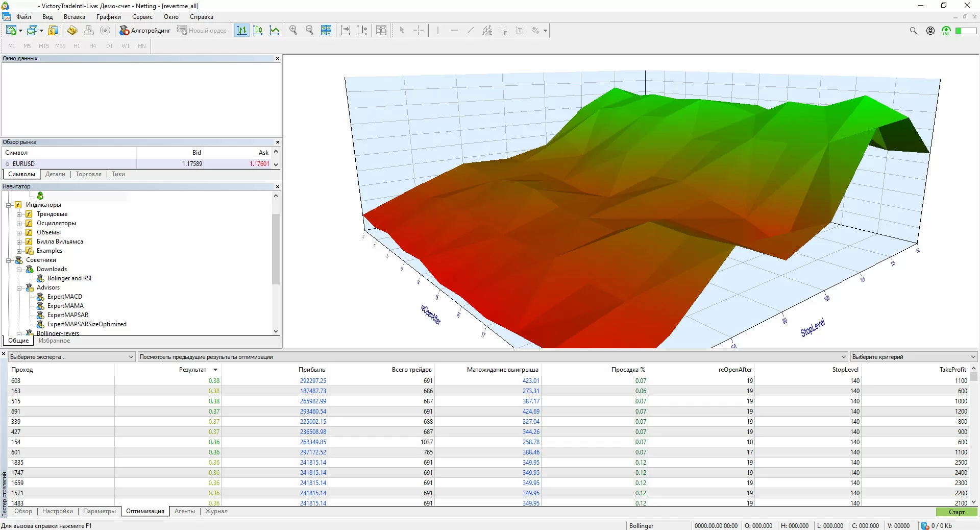The width and height of the screenshot is (980, 530).
Task: Switch chart to Japanese candlesticks
Action: [258, 31]
